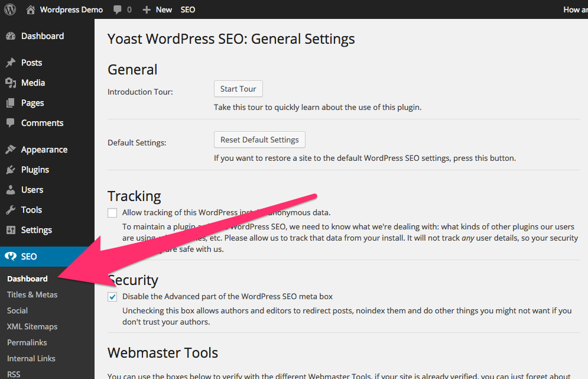Click the Settings sliders icon
This screenshot has width=588, height=379.
point(11,230)
